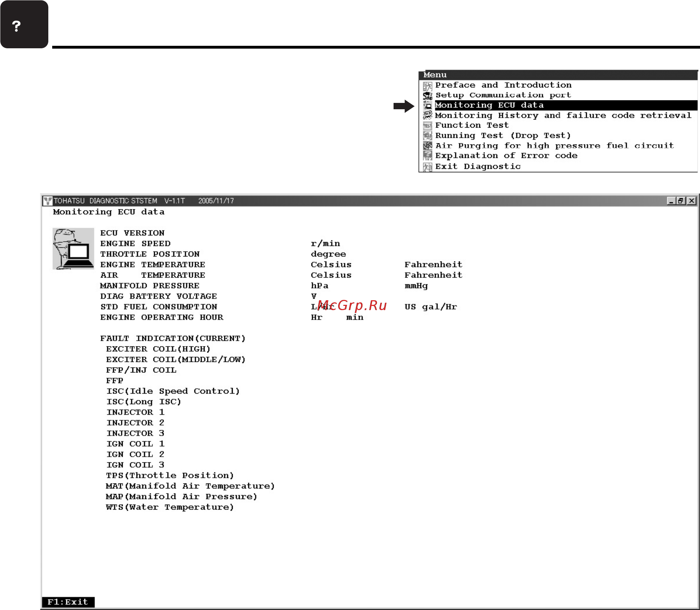Click the question mark icon top left
The width and height of the screenshot is (700, 610).
point(24,24)
